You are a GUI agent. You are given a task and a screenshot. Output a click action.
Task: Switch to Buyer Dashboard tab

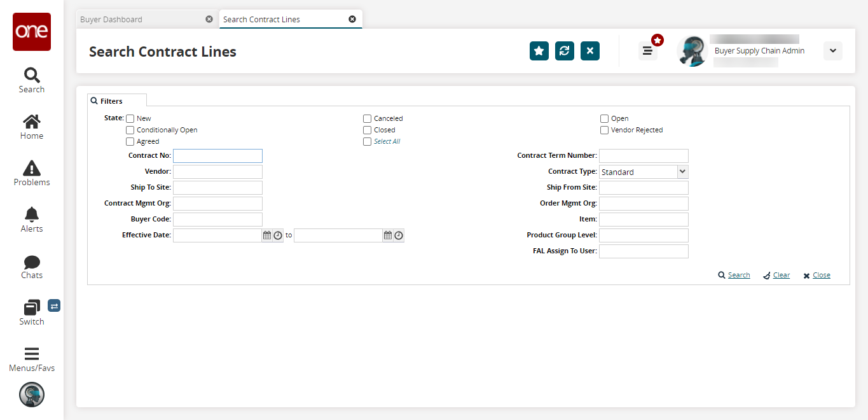tap(111, 20)
